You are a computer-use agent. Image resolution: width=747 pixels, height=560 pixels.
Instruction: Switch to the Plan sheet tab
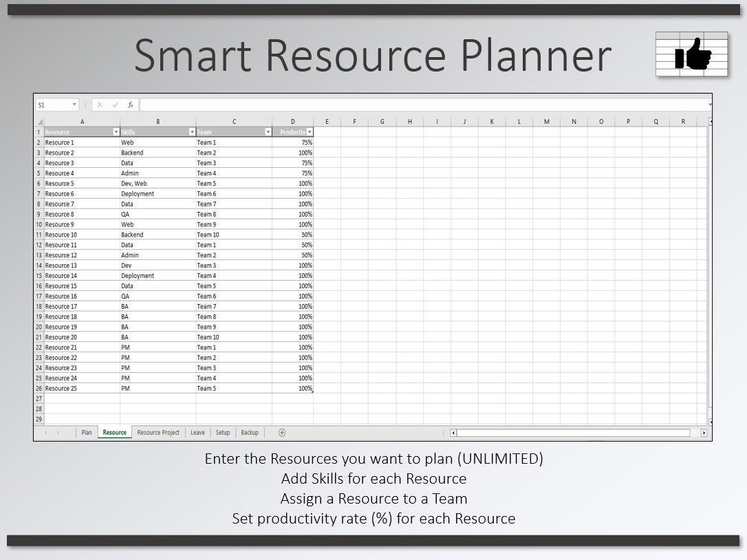pos(87,432)
